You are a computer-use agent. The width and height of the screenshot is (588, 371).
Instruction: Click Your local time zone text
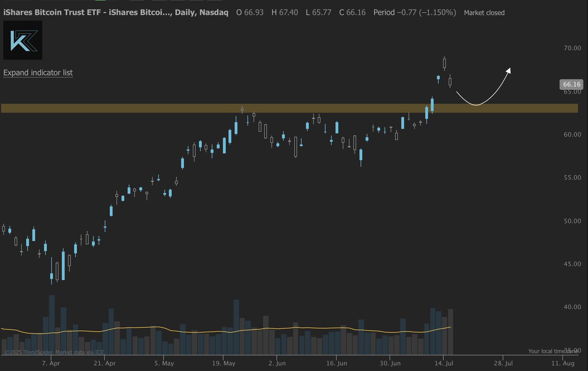tap(553, 351)
